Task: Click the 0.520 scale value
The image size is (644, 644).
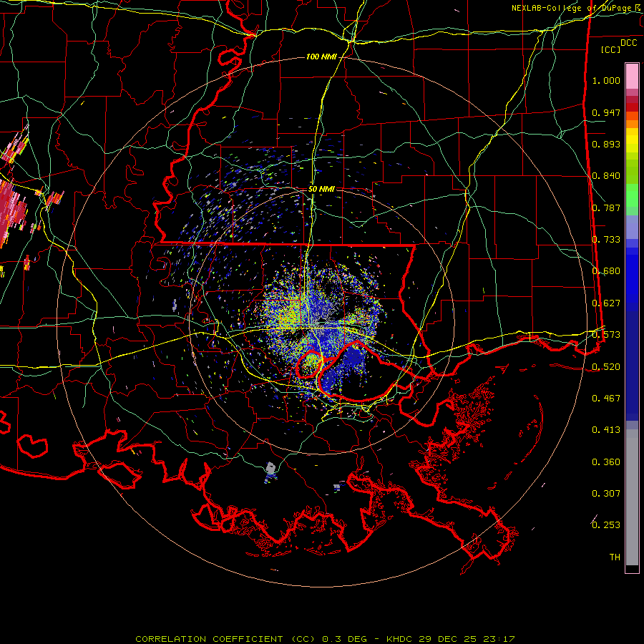Action: click(606, 367)
